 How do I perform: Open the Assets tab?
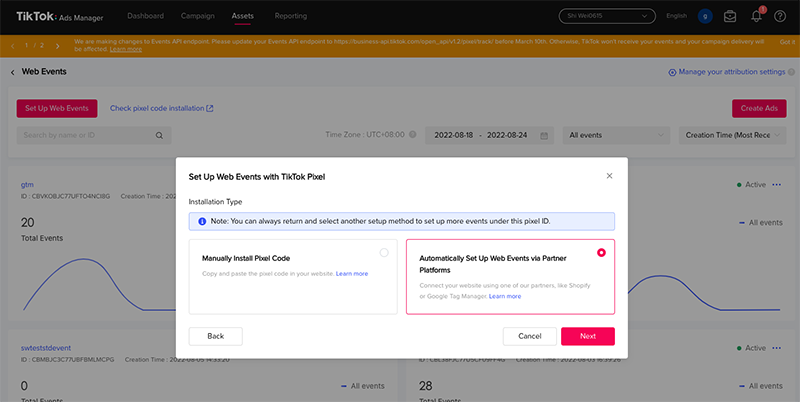(243, 16)
